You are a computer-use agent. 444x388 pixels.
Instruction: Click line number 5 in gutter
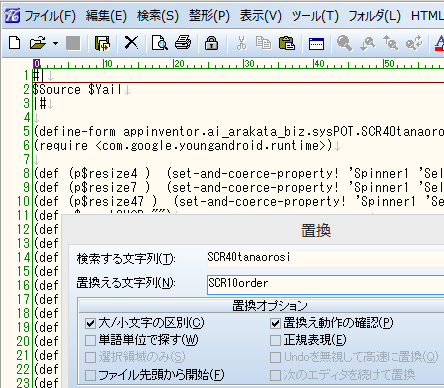pyautogui.click(x=26, y=131)
